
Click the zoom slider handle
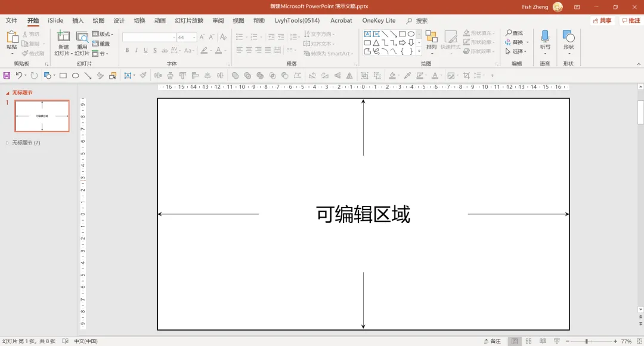587,341
